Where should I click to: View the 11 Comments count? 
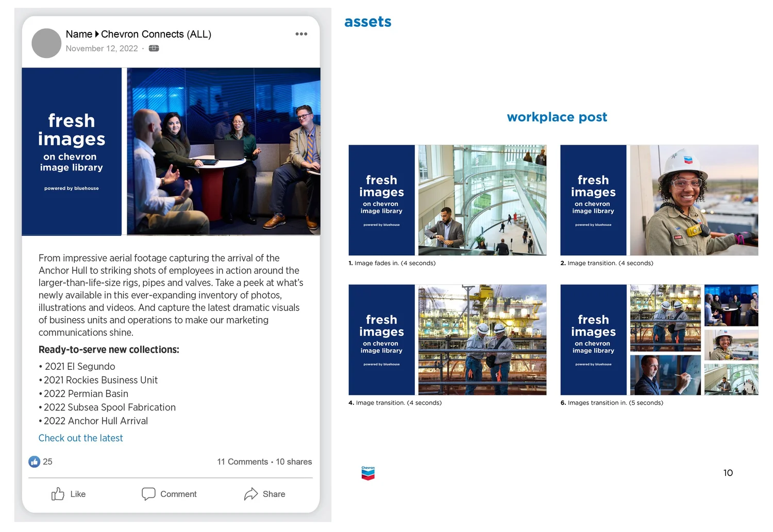click(243, 461)
